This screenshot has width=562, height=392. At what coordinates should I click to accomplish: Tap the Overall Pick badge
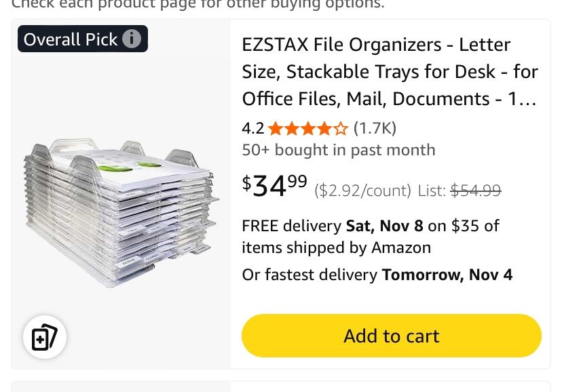click(x=71, y=39)
